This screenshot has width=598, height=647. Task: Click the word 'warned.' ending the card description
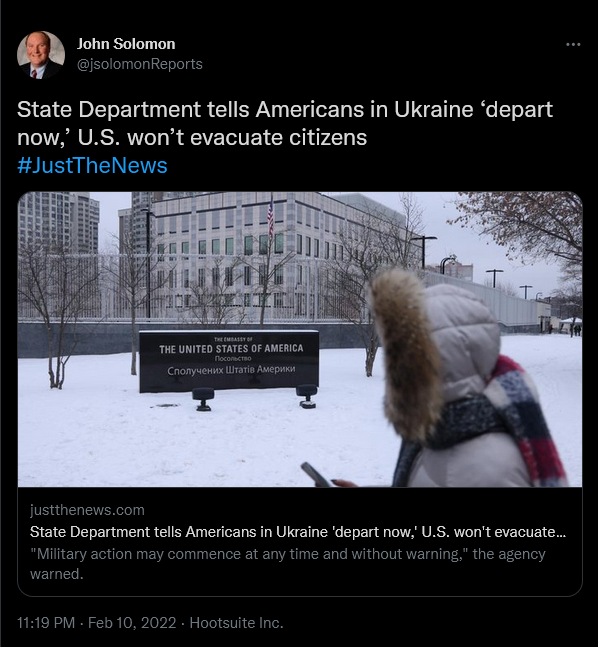(57, 574)
